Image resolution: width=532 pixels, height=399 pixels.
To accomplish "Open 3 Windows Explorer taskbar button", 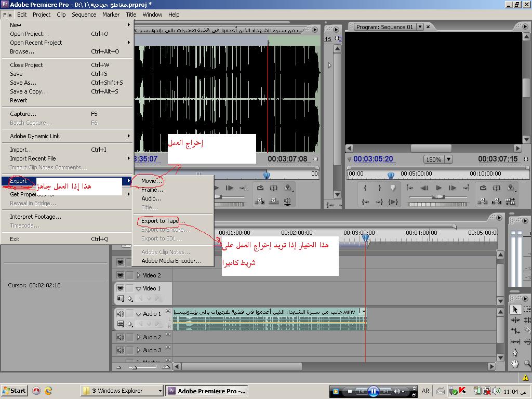I will [123, 391].
